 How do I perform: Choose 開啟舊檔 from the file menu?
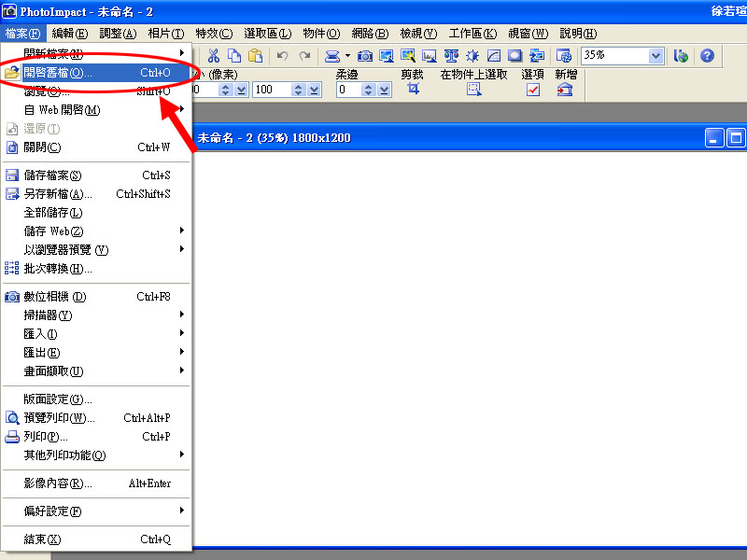tap(97, 73)
